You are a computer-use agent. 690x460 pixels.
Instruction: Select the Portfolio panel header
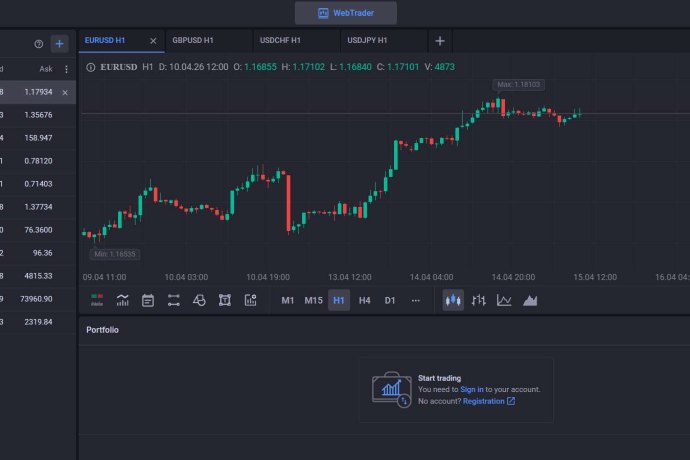tap(102, 330)
